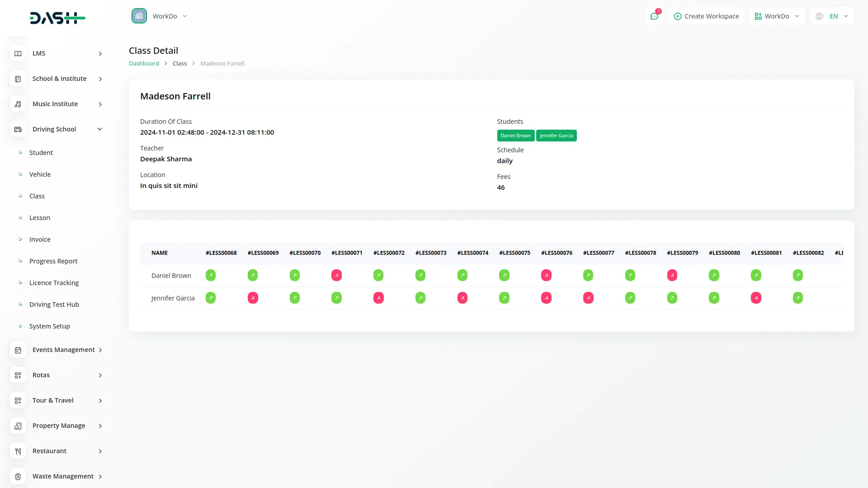The image size is (868, 488).
Task: Go to the Dashboard breadcrumb link
Action: tap(144, 64)
